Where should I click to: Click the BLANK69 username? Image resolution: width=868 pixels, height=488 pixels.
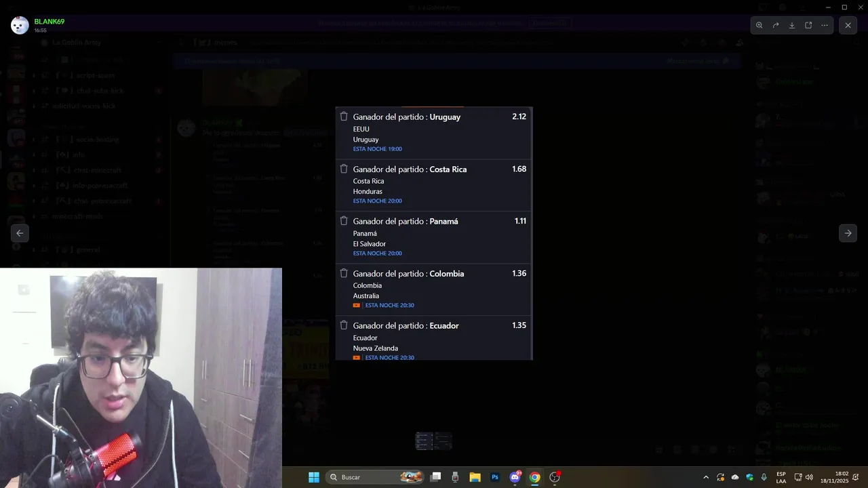point(50,22)
